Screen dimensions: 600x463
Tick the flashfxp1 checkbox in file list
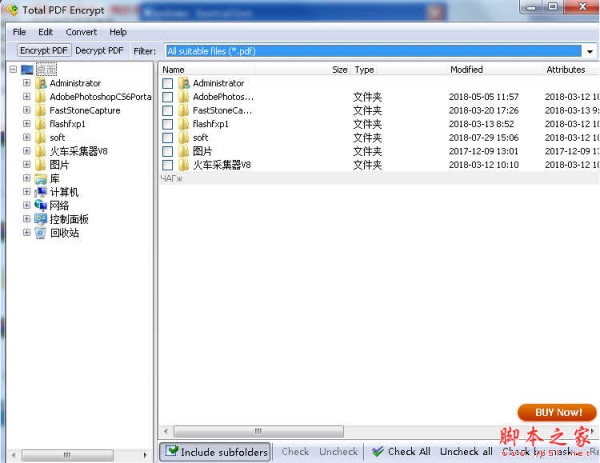(167, 124)
